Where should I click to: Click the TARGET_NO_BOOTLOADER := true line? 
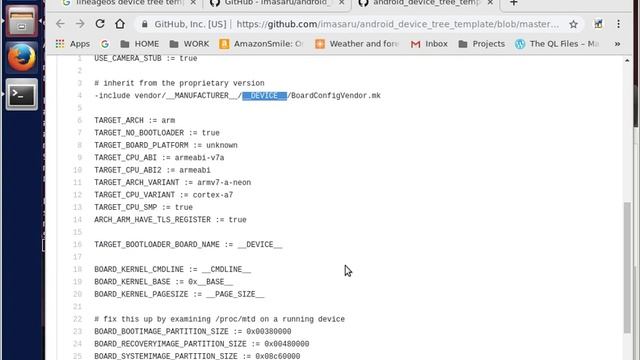point(157,133)
